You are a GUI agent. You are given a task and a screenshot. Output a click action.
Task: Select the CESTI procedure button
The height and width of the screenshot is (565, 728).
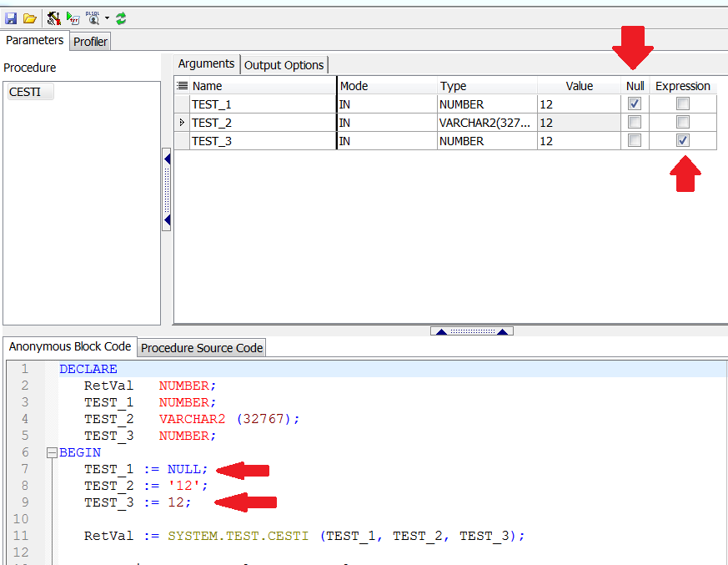coord(30,92)
